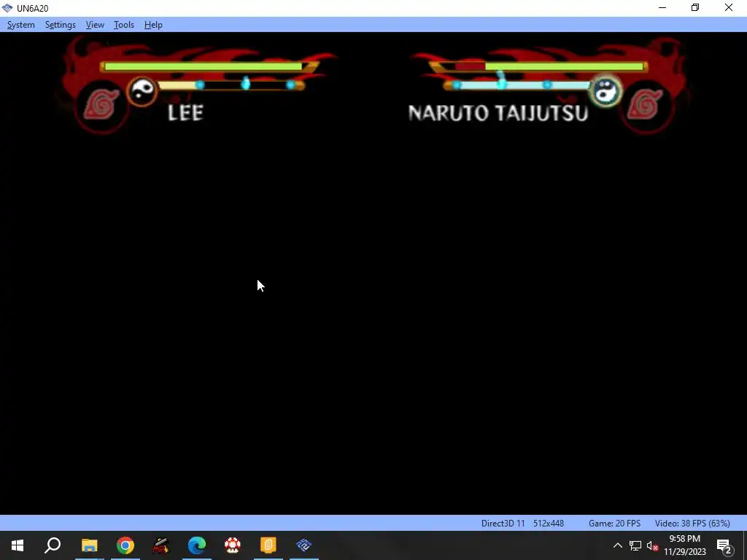Click the NARUTO TAIJUTSU player name
The height and width of the screenshot is (560, 747).
click(x=498, y=113)
